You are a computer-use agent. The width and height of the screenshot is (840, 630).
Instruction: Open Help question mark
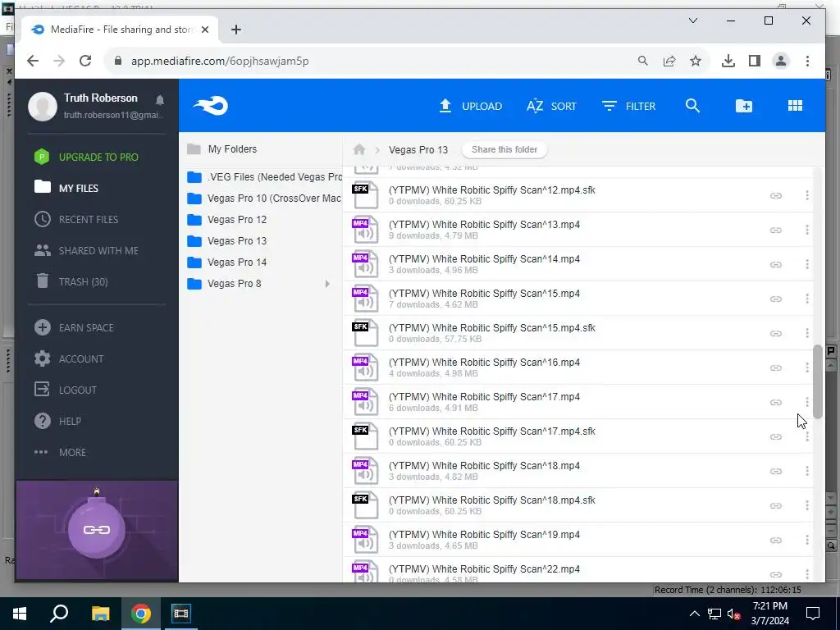click(x=43, y=421)
